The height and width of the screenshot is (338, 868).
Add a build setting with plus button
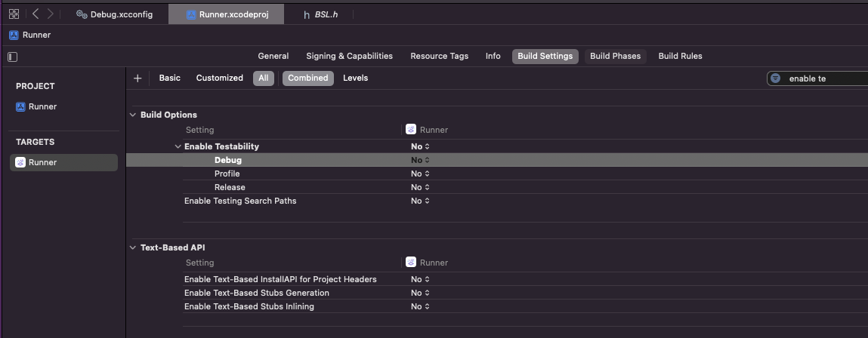pos(137,78)
